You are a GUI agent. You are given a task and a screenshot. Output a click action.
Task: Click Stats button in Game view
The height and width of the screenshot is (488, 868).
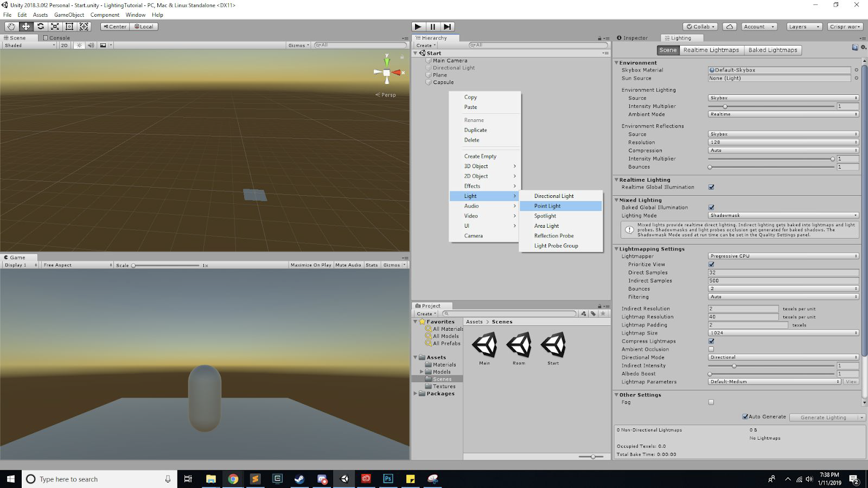click(372, 265)
